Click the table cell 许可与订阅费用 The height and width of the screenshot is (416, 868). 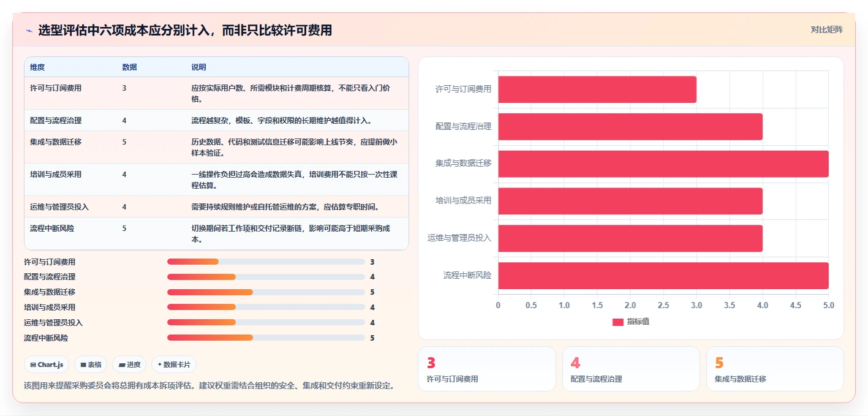56,88
